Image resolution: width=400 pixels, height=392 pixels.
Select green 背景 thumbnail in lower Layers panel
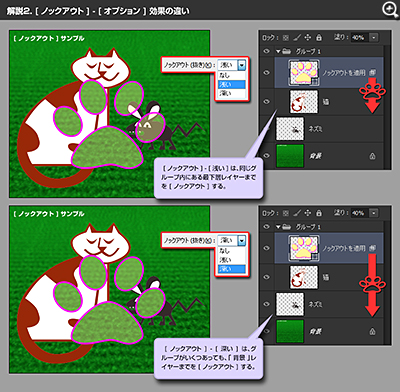[290, 331]
